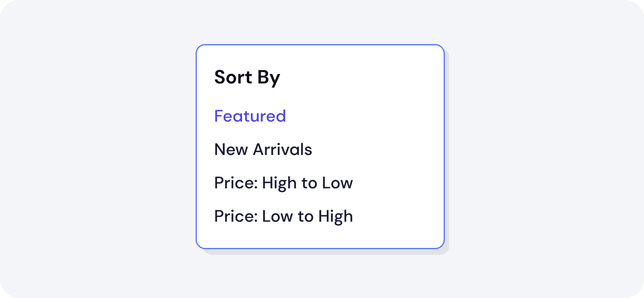
Task: Pick the last option, Price: Low to High
Action: pyautogui.click(x=284, y=216)
